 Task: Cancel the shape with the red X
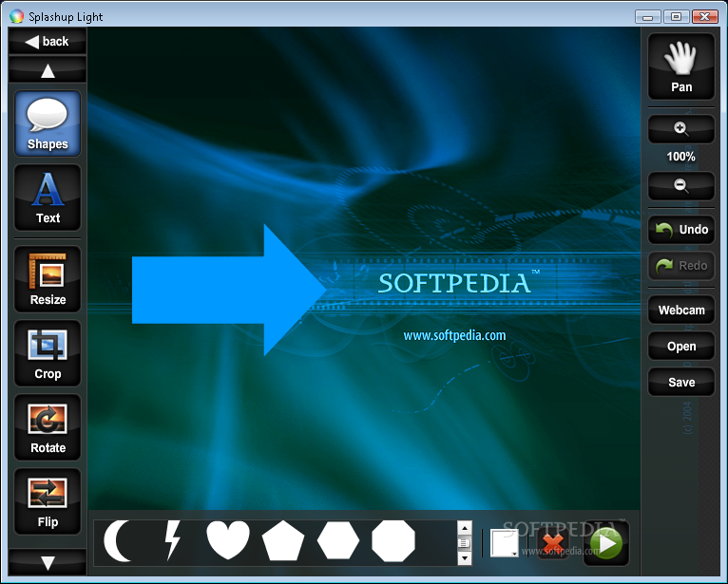pyautogui.click(x=552, y=544)
